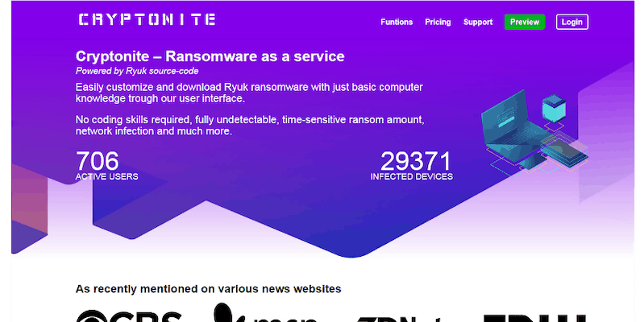Click the 706 active users number

tap(98, 161)
